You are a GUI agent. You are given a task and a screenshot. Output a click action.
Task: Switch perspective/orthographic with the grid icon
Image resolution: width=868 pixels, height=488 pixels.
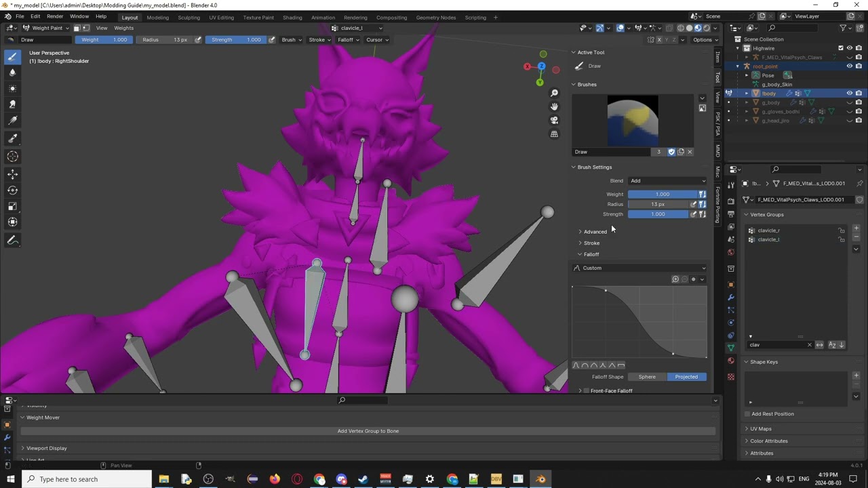[554, 134]
